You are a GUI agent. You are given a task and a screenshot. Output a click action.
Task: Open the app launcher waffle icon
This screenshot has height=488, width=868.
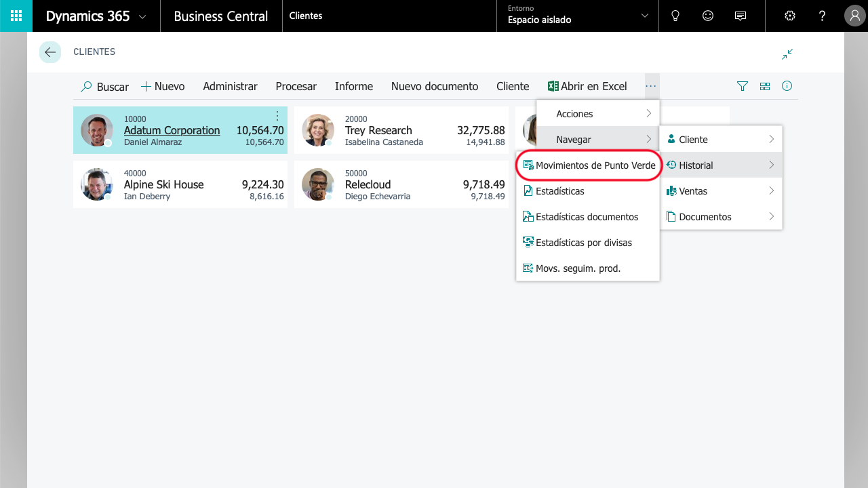[x=16, y=16]
